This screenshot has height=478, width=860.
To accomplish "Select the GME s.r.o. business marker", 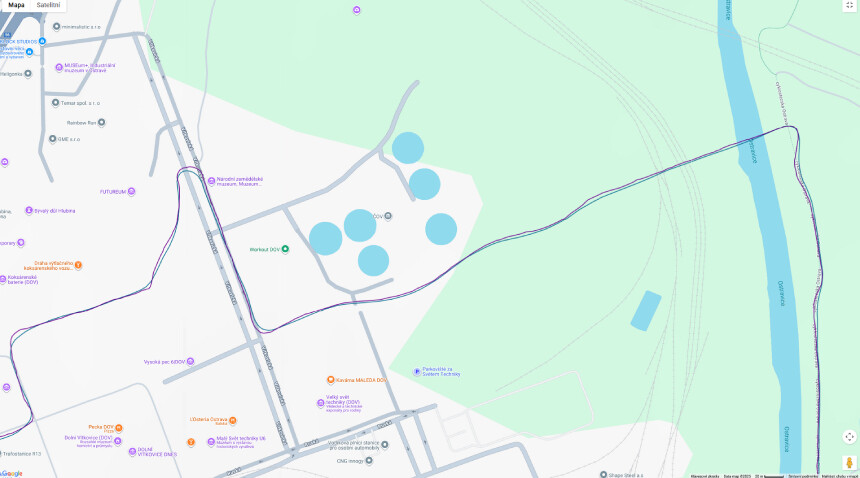I will pyautogui.click(x=53, y=139).
